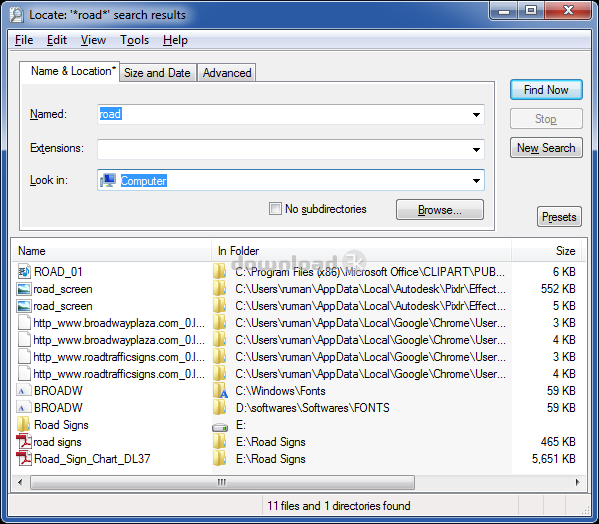The height and width of the screenshot is (524, 599).
Task: Click the road signs PDF icon
Action: pyautogui.click(x=24, y=442)
